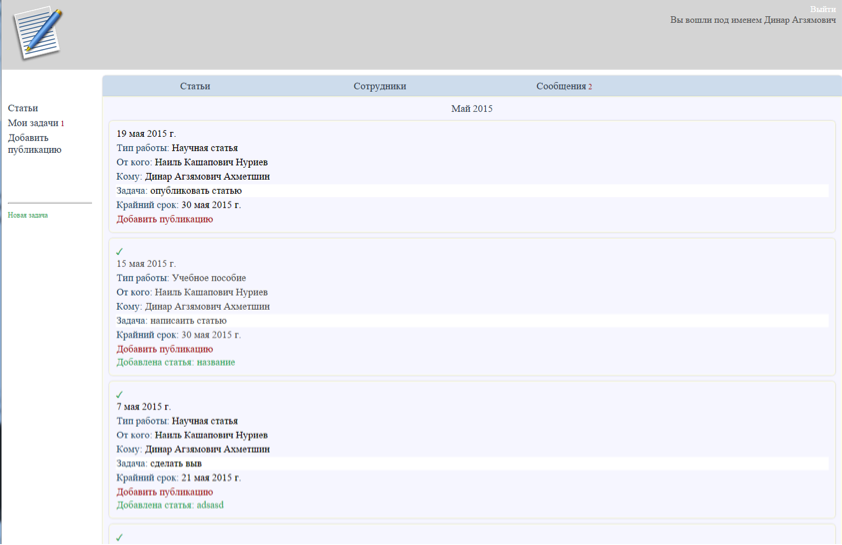Screen dimensions: 842x545
Task: Open the Сотрудники tab
Action: tap(380, 86)
